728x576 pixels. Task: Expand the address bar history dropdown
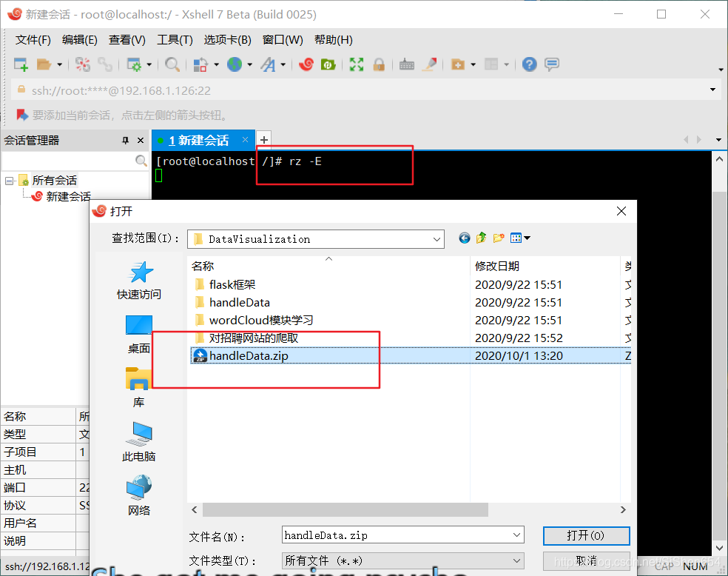click(x=712, y=90)
